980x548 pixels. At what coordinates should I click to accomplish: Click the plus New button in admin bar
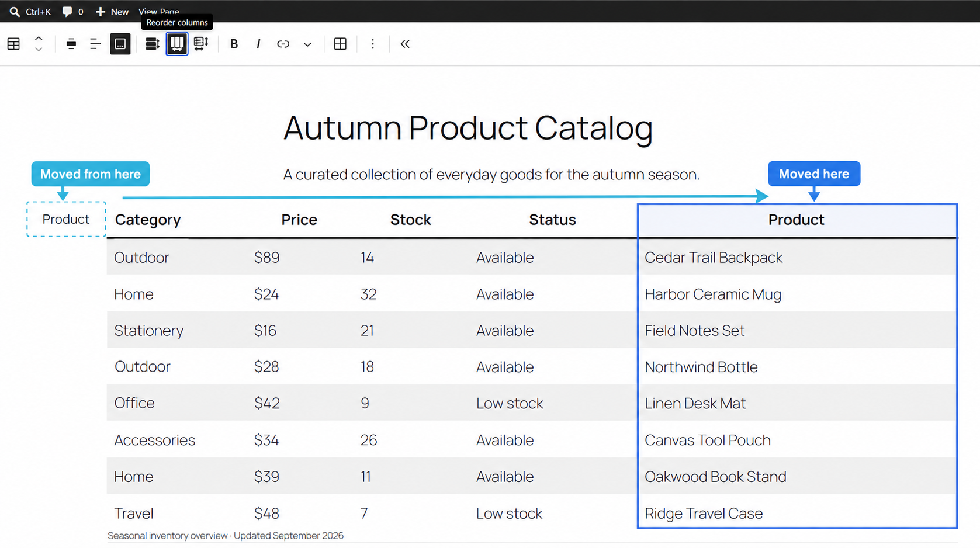click(x=112, y=11)
